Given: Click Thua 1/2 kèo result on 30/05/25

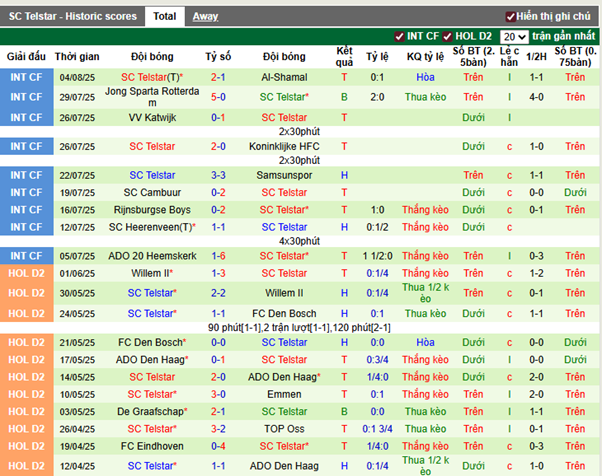Looking at the screenshot, I should point(425,293).
